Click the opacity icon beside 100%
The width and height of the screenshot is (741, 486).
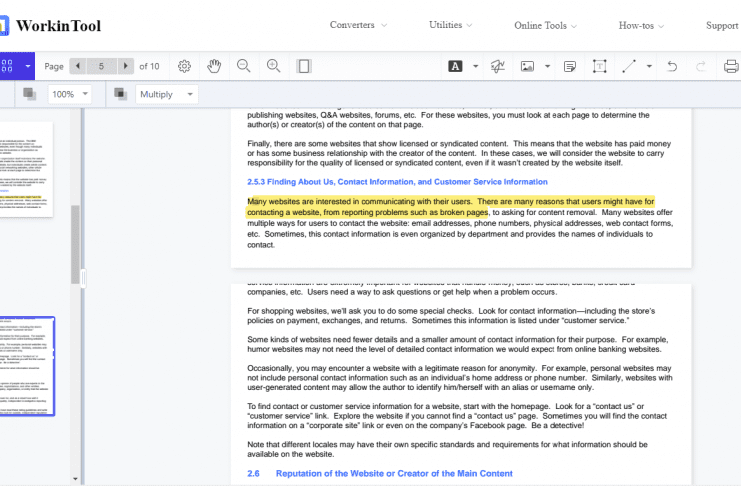[x=30, y=94]
